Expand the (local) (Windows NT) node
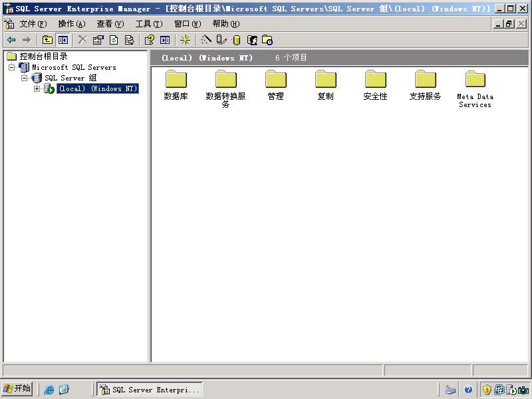 [37, 89]
